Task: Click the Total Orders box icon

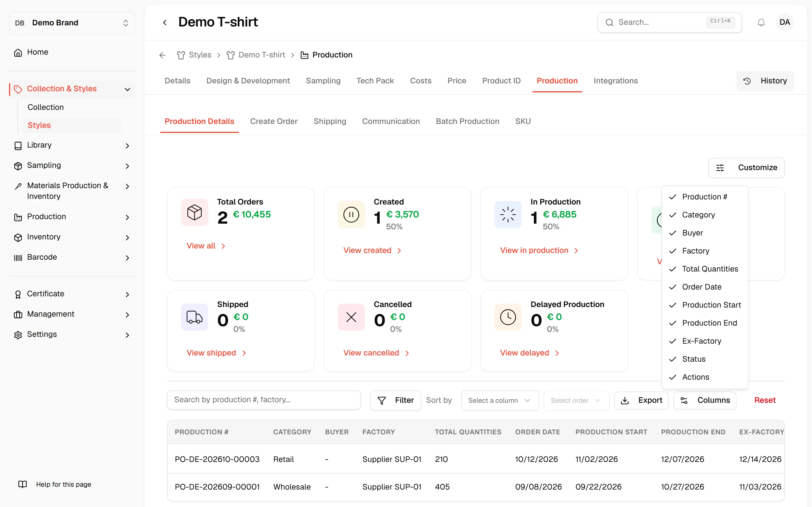Action: pyautogui.click(x=194, y=213)
